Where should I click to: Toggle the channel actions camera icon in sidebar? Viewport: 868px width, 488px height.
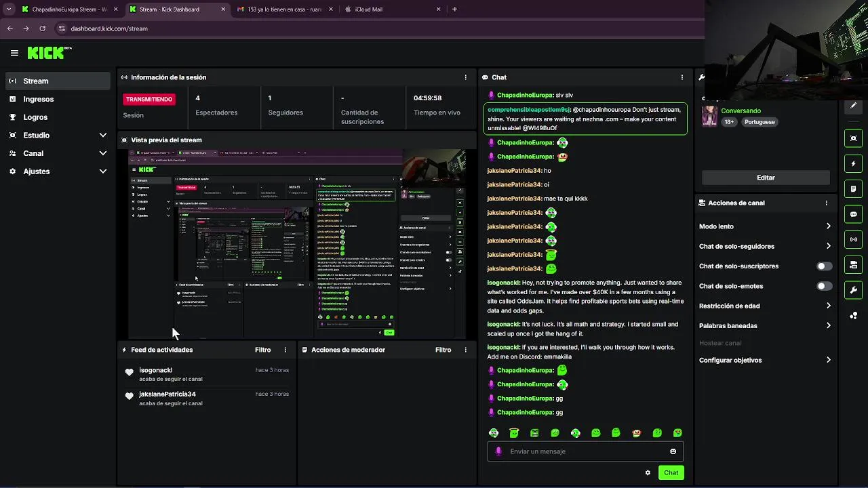(853, 264)
